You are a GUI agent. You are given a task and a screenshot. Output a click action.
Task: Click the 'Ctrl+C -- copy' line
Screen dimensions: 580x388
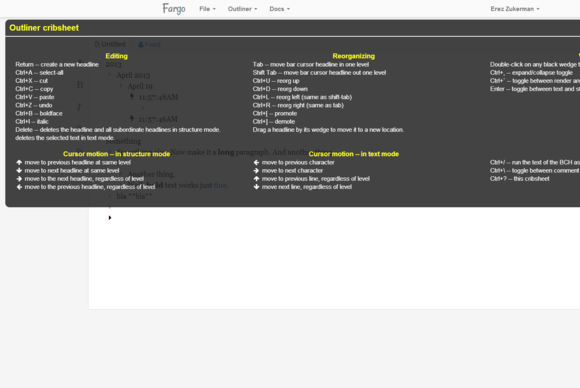pos(34,89)
